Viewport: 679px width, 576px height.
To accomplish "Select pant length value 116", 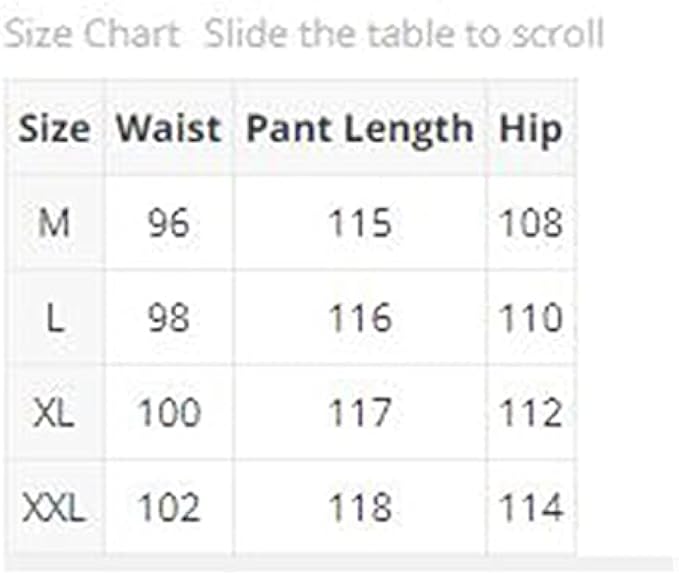I will (x=359, y=318).
